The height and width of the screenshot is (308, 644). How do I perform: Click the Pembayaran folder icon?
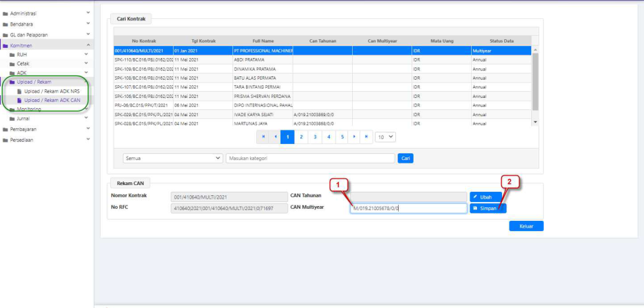pos(4,129)
